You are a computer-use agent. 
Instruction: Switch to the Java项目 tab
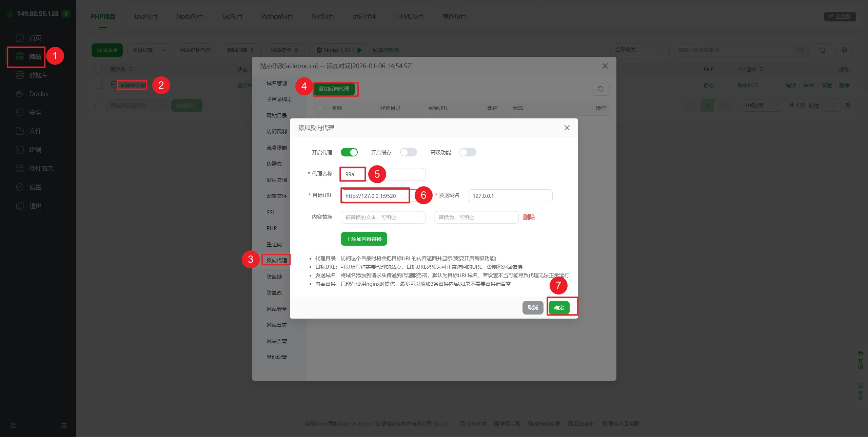coord(145,17)
